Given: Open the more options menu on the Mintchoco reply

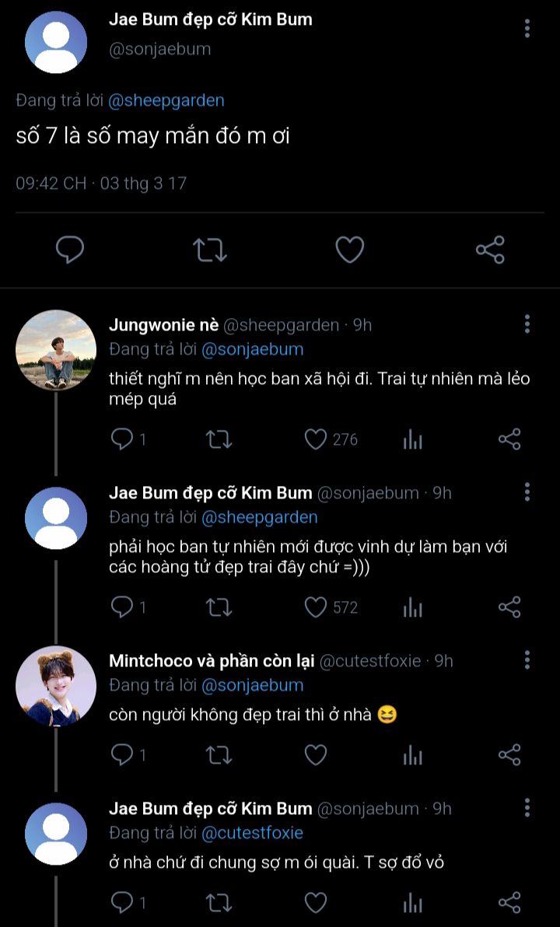Looking at the screenshot, I should [527, 660].
